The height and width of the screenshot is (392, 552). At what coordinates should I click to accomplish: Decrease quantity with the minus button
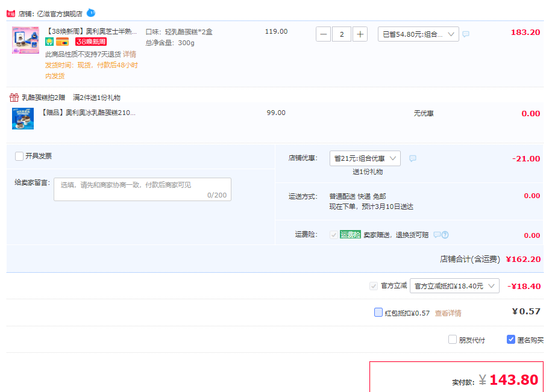[x=323, y=34]
